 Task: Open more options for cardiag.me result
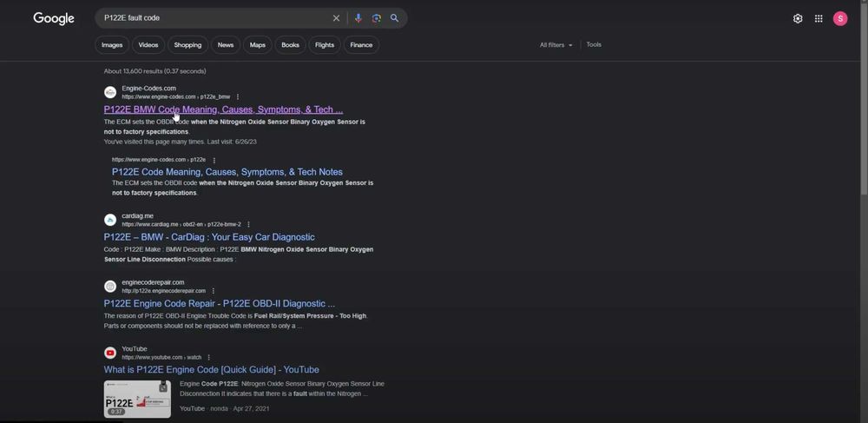point(248,224)
